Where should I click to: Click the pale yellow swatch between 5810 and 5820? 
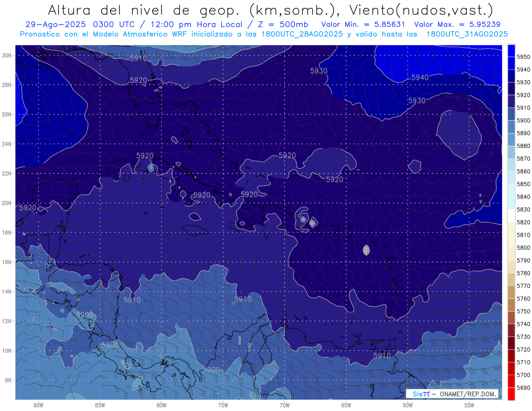(x=511, y=228)
